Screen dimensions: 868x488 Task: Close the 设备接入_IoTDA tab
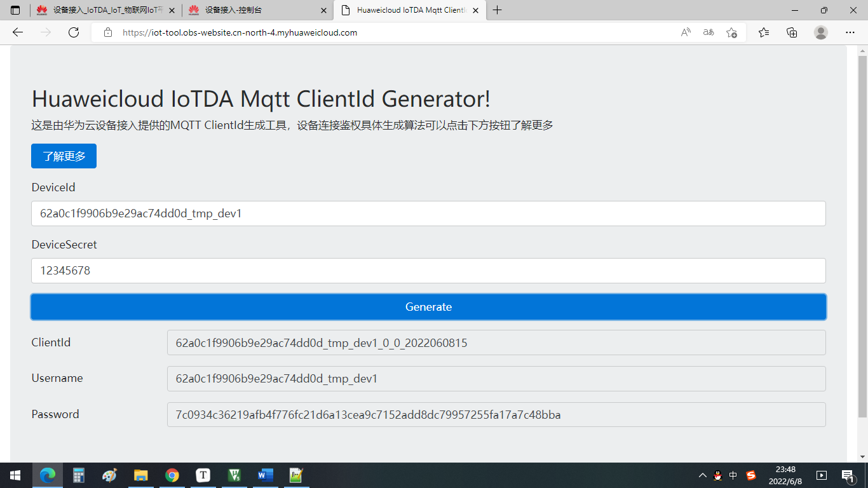tap(172, 10)
